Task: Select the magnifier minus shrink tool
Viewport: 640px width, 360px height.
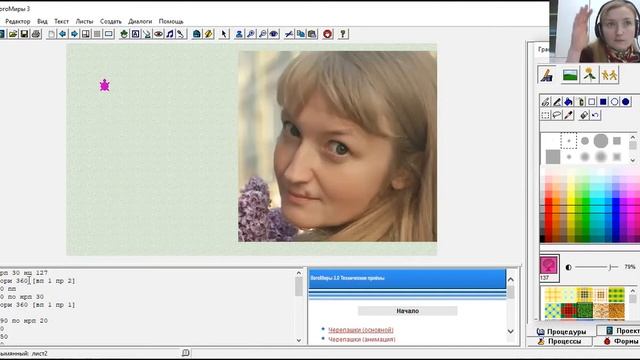Action: point(262,34)
